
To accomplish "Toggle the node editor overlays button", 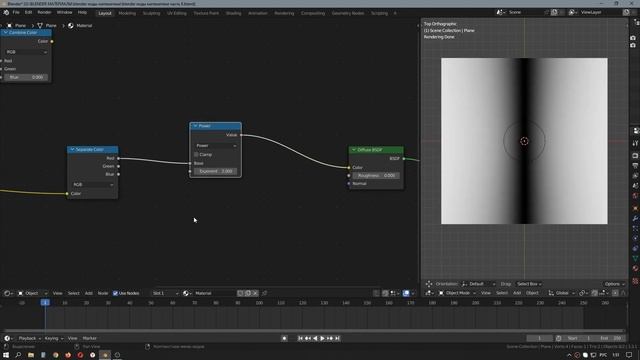I will click(x=406, y=293).
